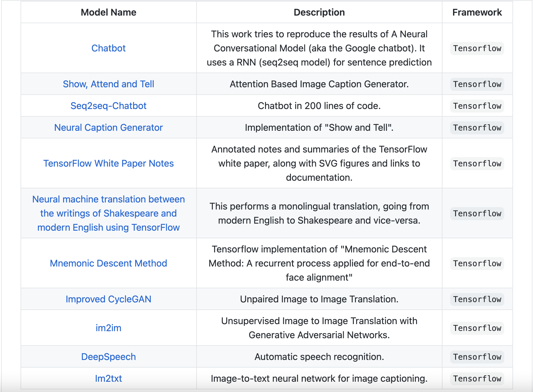Open the Improved CycleGAN link
The image size is (533, 392).
point(108,299)
